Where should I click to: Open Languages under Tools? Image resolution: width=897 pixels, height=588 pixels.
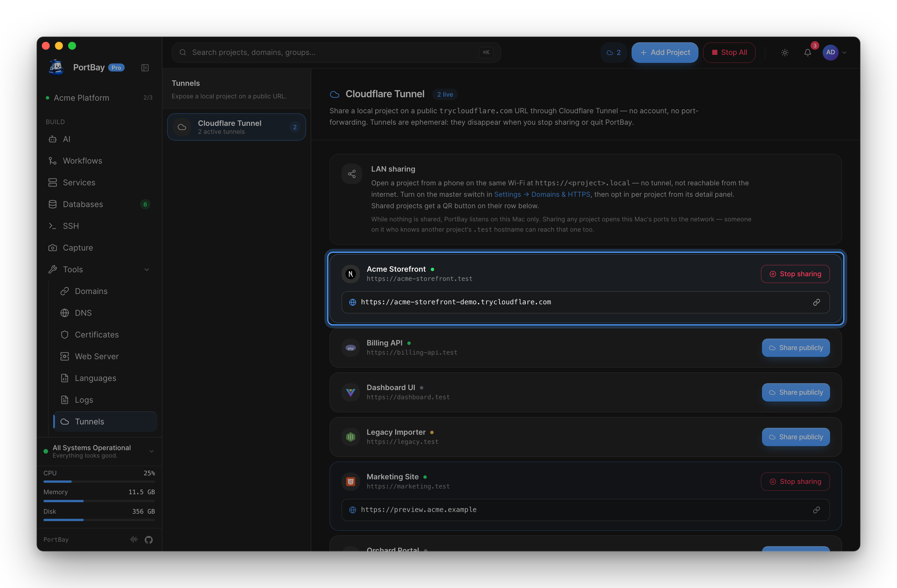point(105,378)
